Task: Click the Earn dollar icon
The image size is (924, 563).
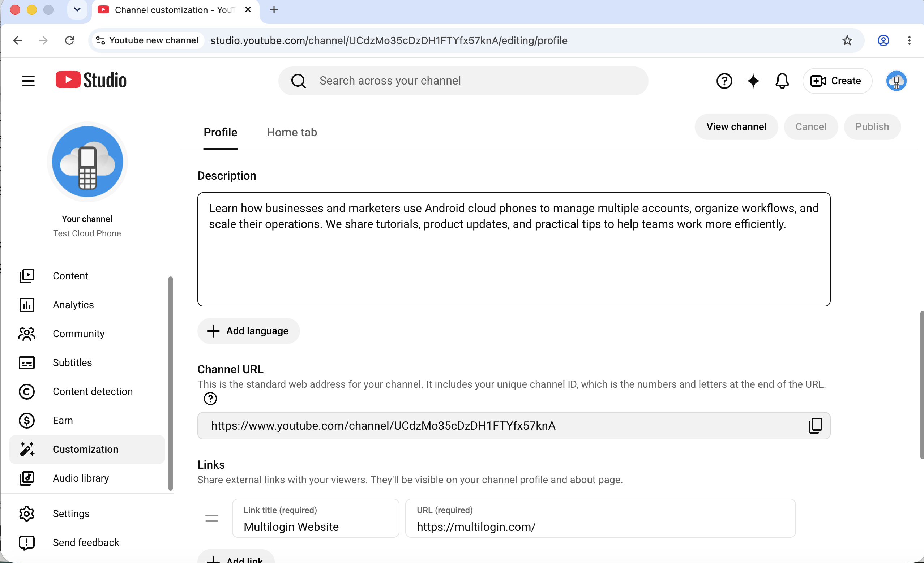Action: (x=27, y=420)
